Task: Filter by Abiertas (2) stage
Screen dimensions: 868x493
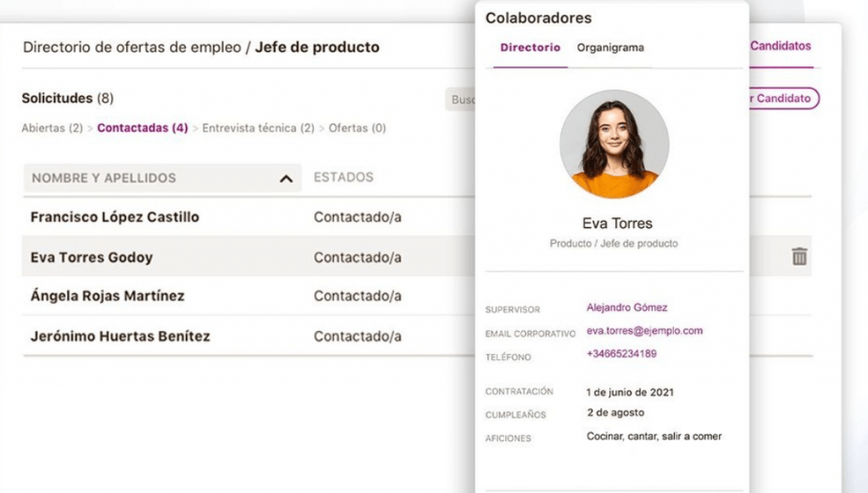Action: point(52,128)
